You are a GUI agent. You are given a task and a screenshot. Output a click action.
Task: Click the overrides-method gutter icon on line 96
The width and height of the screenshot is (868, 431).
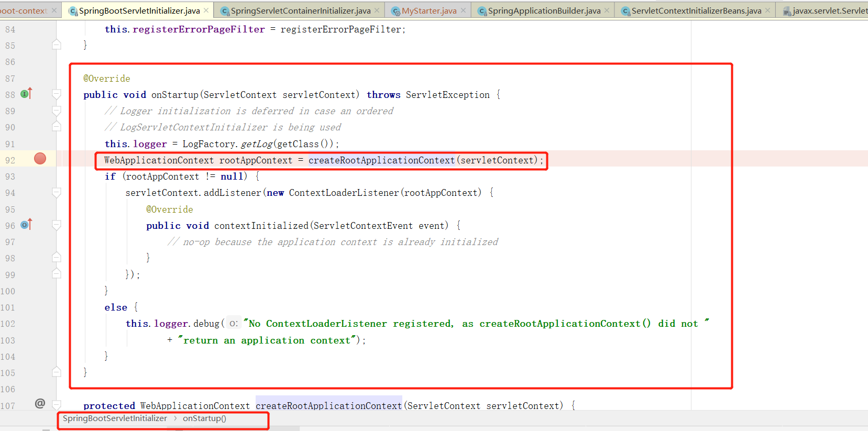click(26, 225)
